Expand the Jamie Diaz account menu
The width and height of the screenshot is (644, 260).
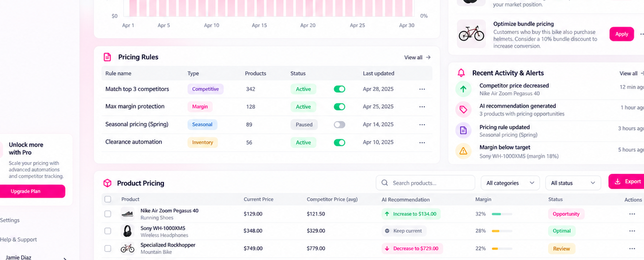click(65, 259)
